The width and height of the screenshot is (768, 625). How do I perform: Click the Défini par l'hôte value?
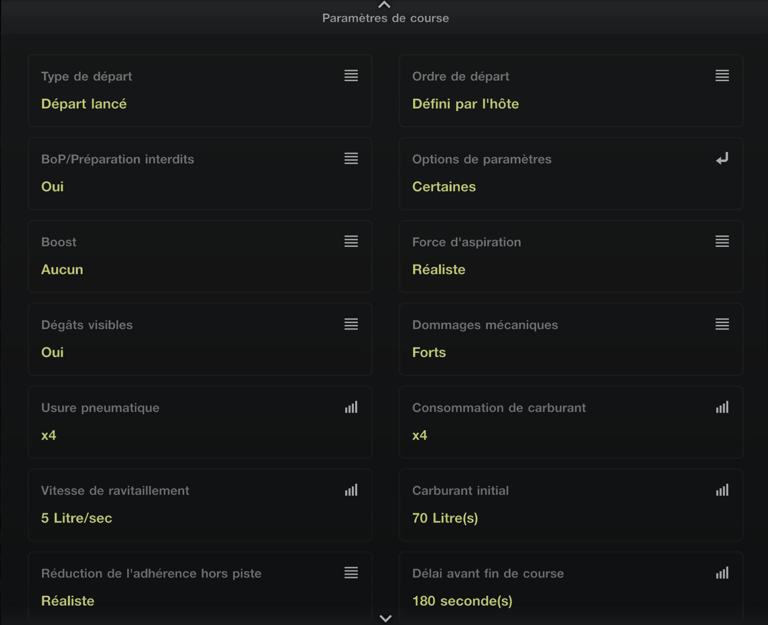(465, 104)
